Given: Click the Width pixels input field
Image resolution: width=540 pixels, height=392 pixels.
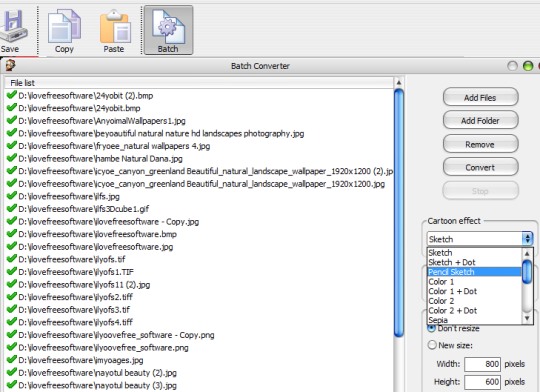Looking at the screenshot, I should [x=482, y=364].
